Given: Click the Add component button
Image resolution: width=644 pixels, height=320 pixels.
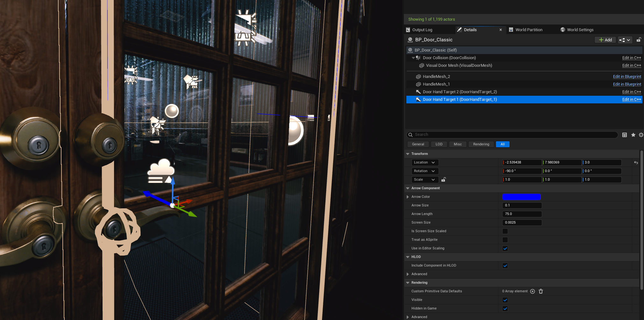Looking at the screenshot, I should click(x=605, y=40).
